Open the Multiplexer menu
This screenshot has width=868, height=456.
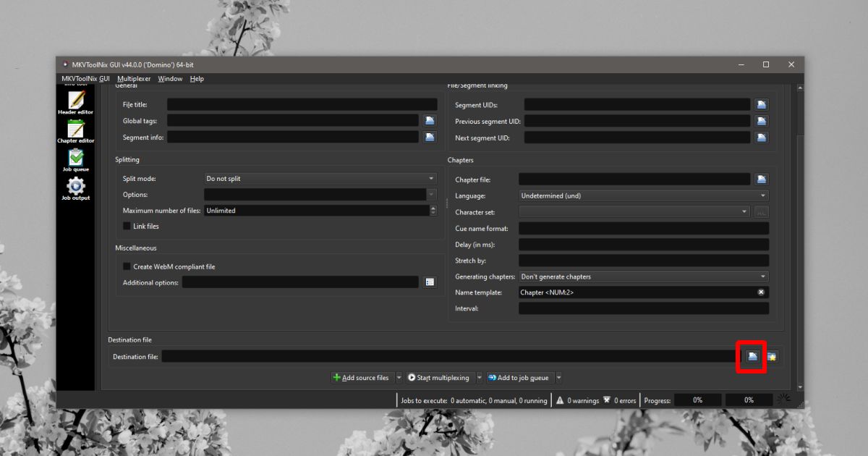[134, 78]
